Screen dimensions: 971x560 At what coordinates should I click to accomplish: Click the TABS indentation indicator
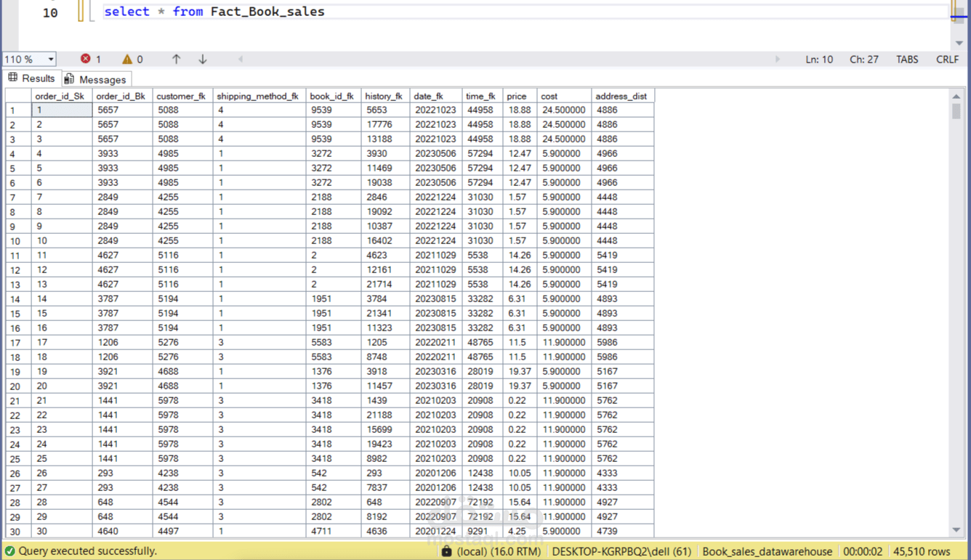[x=907, y=60]
